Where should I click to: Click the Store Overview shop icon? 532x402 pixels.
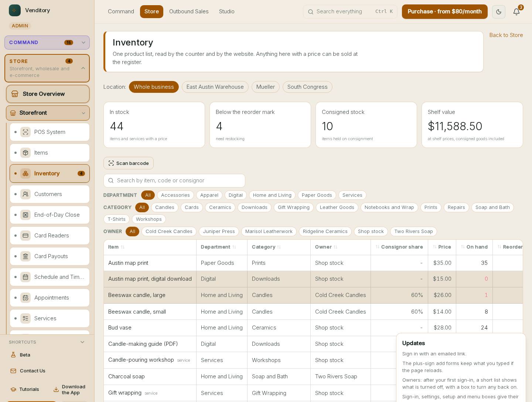pos(15,94)
